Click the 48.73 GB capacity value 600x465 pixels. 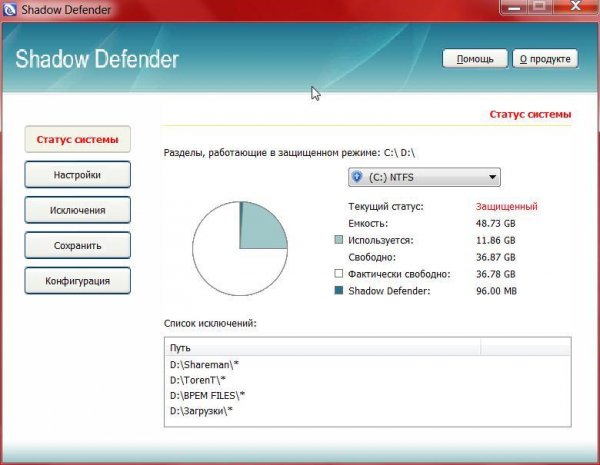pos(496,224)
